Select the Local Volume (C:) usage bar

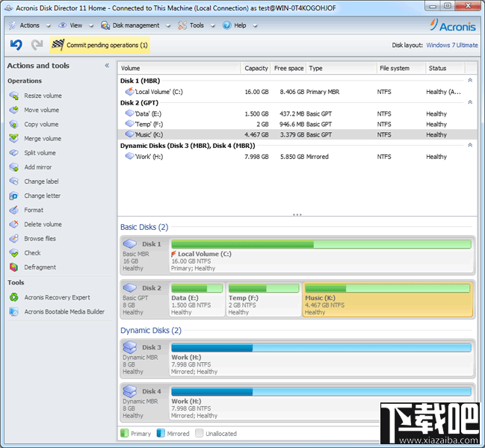coord(321,244)
